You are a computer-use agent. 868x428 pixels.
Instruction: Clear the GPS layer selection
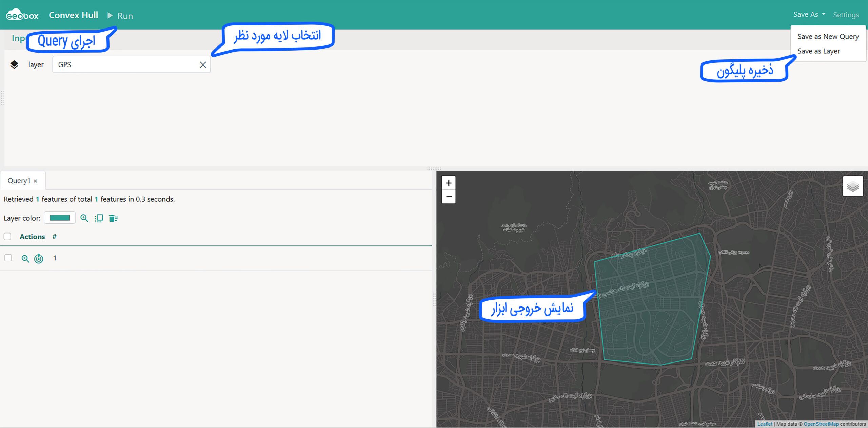coord(203,65)
